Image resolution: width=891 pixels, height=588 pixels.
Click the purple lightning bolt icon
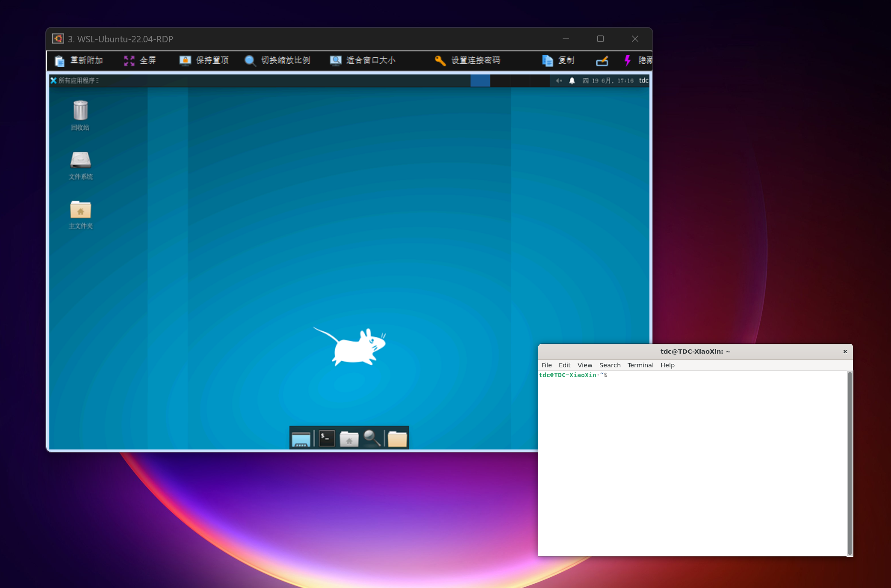(627, 61)
